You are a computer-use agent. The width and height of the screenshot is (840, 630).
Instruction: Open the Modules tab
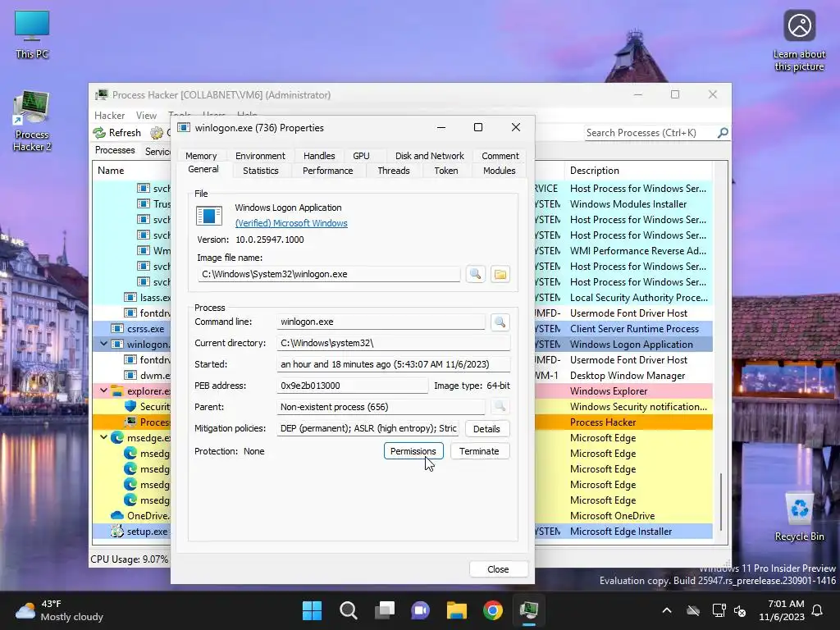pos(500,171)
